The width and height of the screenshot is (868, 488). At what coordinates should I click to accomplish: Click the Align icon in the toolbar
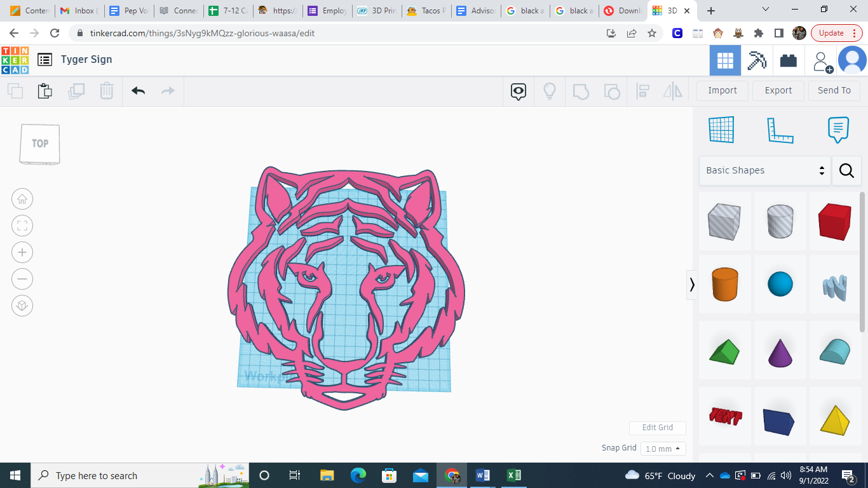tap(642, 91)
